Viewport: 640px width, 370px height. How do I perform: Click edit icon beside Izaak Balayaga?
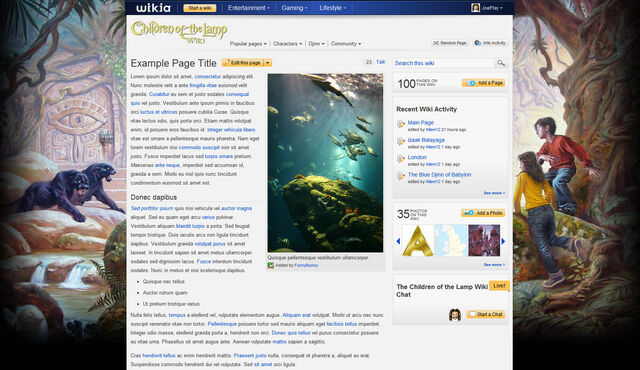point(400,142)
